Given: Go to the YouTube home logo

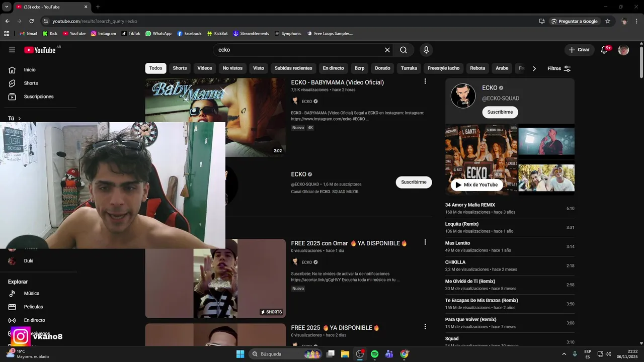Looking at the screenshot, I should tap(40, 50).
